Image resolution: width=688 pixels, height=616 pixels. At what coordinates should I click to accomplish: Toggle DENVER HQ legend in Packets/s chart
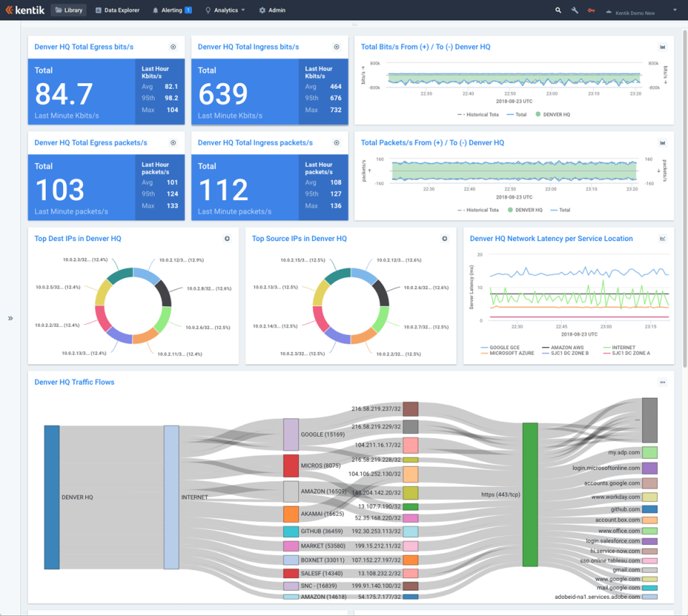[525, 210]
